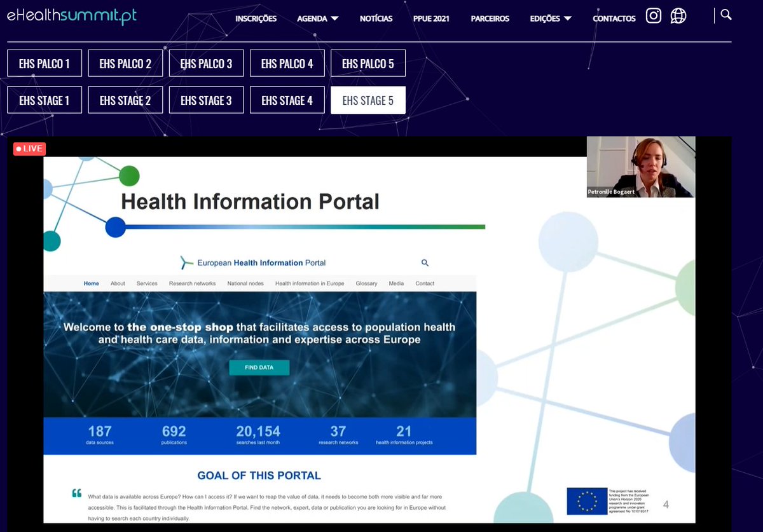The width and height of the screenshot is (763, 532).
Task: Open the CONTACTOS menu item
Action: pos(614,18)
